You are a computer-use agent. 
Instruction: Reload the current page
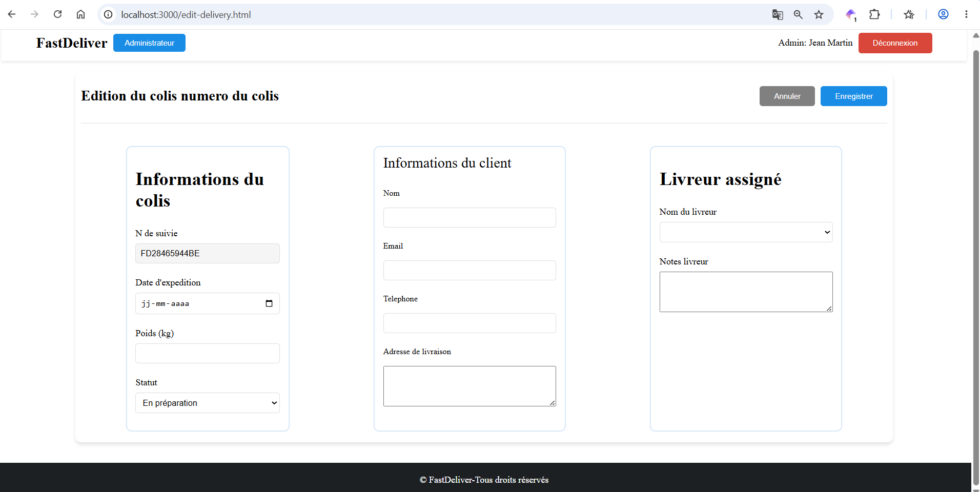click(x=57, y=14)
